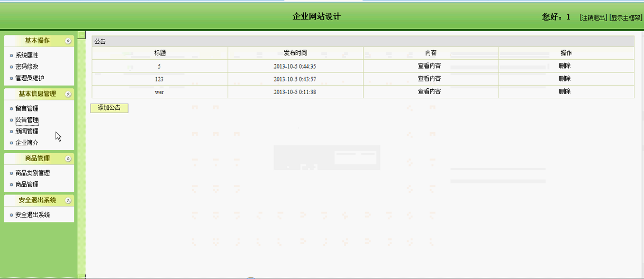
Task: Open 系统属性 in sidebar
Action: coord(27,55)
